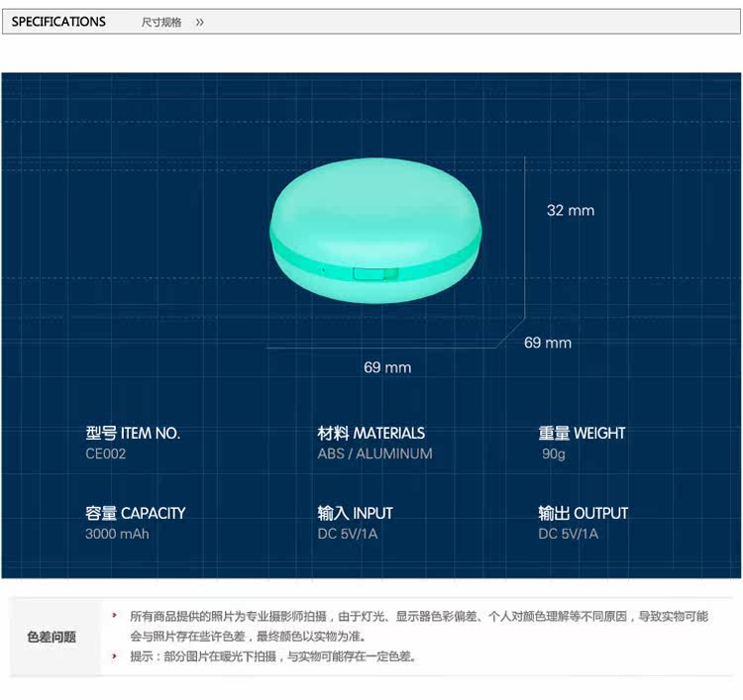Click the 输入 INPUT heading
This screenshot has width=743, height=700.
pyautogui.click(x=355, y=513)
